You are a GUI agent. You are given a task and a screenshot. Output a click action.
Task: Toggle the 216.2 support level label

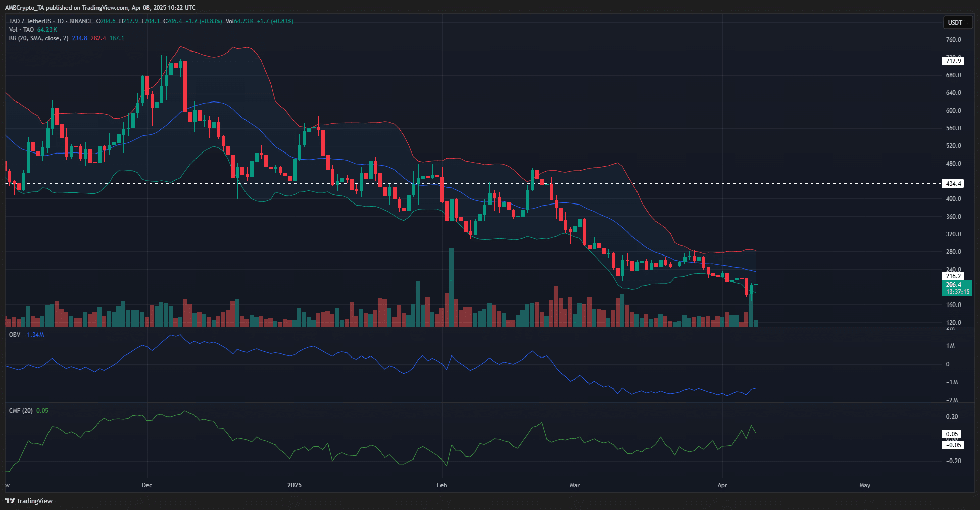pos(952,276)
